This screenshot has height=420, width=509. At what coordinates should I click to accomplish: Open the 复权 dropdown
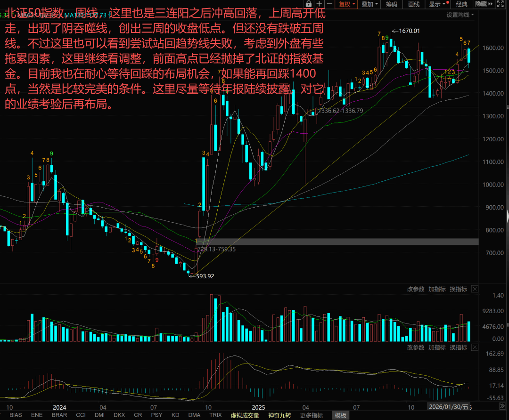pyautogui.click(x=347, y=4)
